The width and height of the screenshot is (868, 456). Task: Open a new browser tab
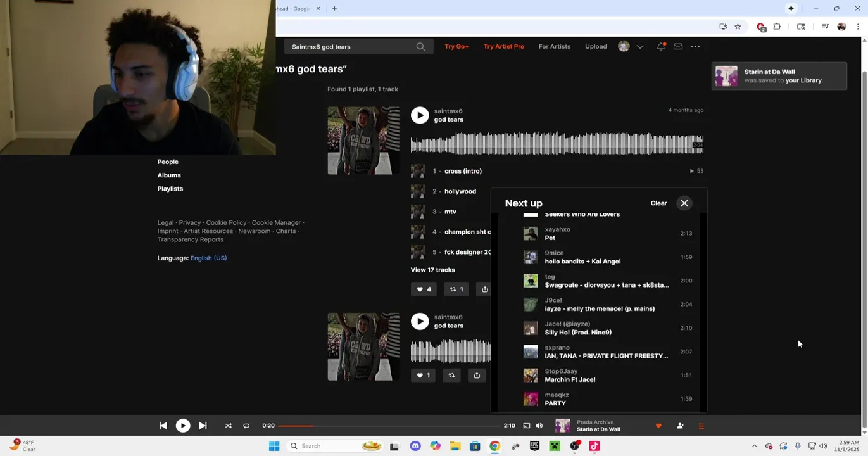coord(334,9)
